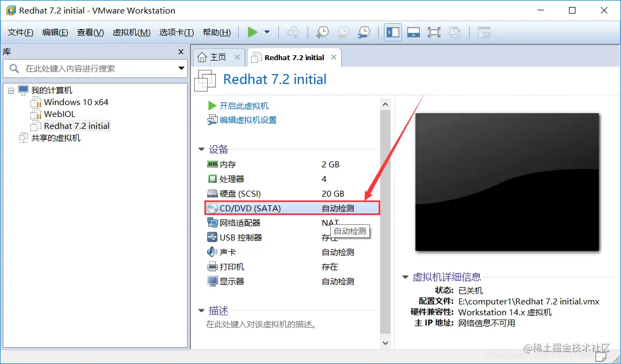Screen dimensions: 621x364
Task: Click the 内存 memory device icon
Action: pyautogui.click(x=212, y=164)
